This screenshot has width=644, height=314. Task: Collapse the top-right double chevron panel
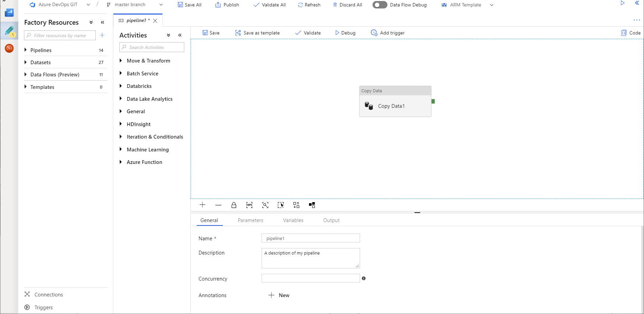[x=637, y=3]
